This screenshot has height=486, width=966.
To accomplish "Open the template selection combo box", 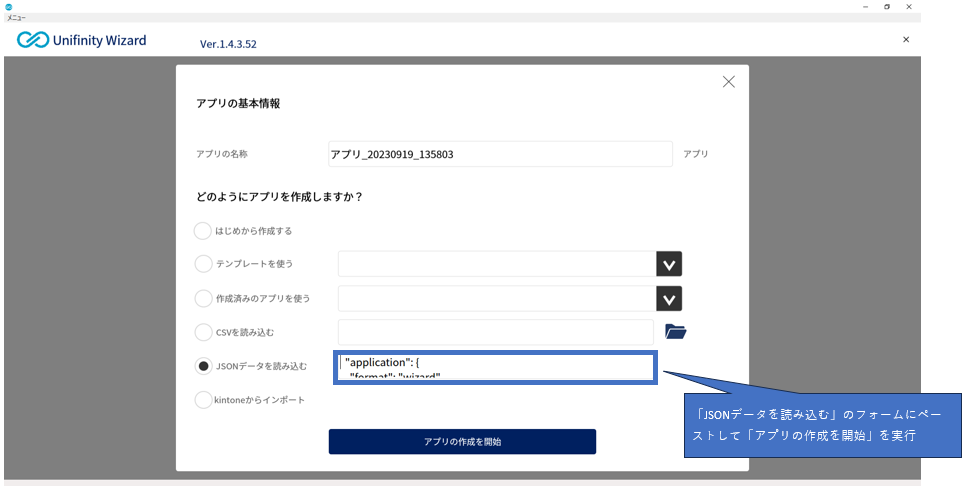I will tap(496, 264).
